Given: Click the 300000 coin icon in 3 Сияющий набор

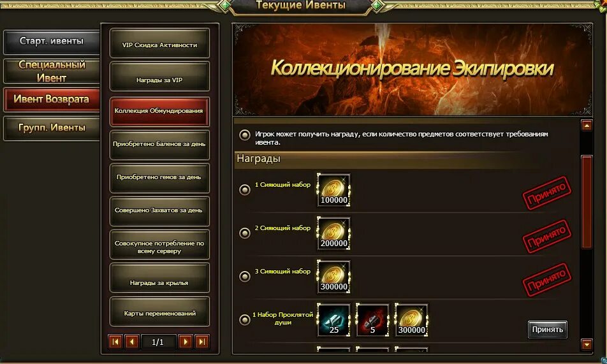Looking at the screenshot, I should point(333,277).
